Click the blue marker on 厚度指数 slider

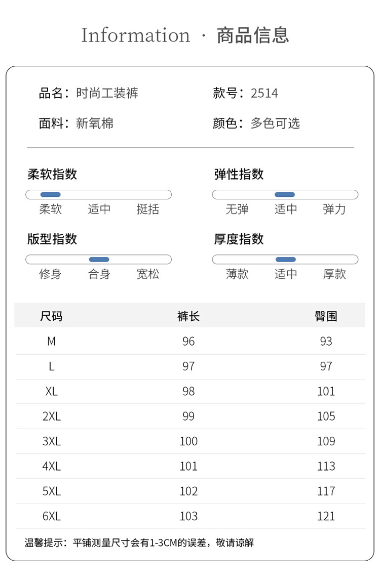[x=286, y=260]
